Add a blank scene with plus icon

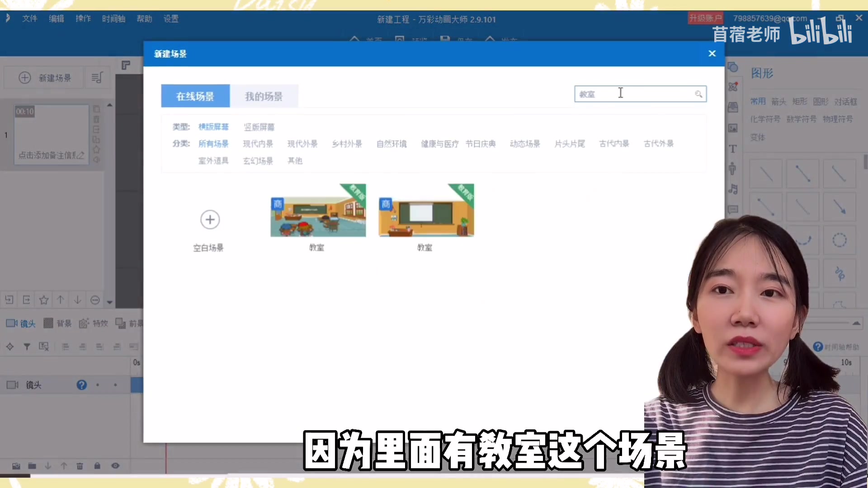(210, 220)
